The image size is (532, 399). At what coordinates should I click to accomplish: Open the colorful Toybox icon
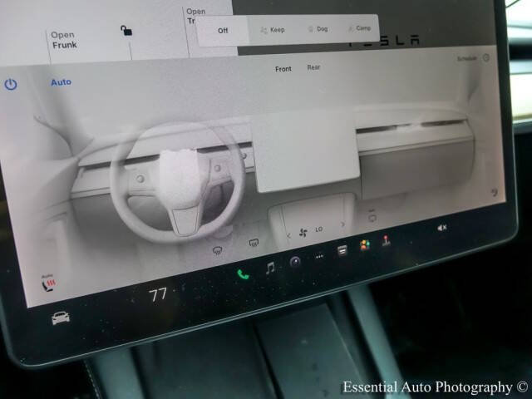click(x=365, y=245)
